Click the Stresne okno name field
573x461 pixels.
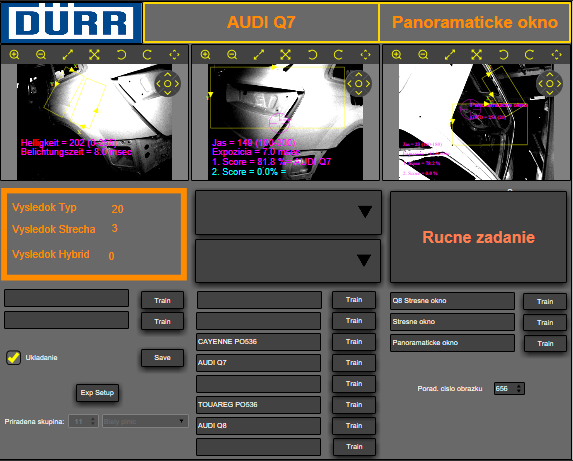pyautogui.click(x=452, y=322)
